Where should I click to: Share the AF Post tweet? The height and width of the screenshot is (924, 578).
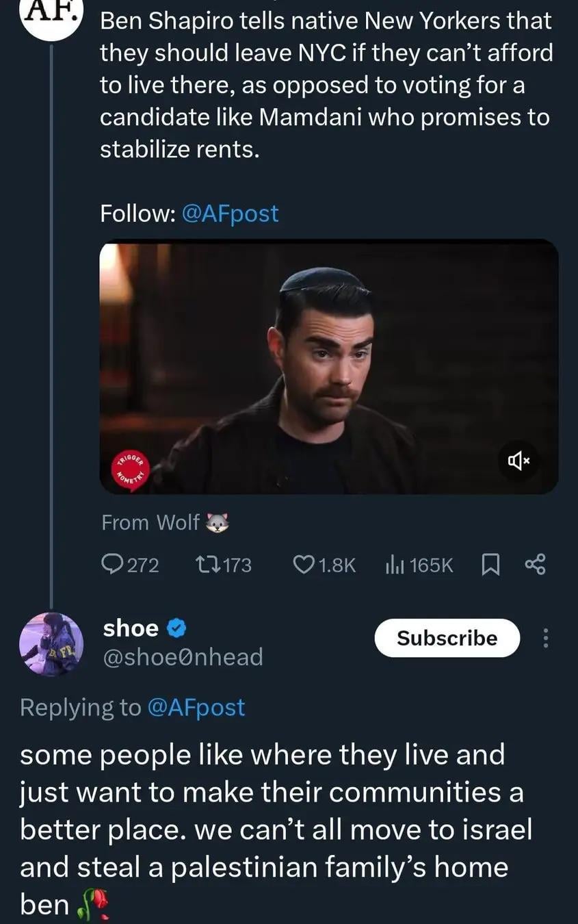(x=535, y=565)
